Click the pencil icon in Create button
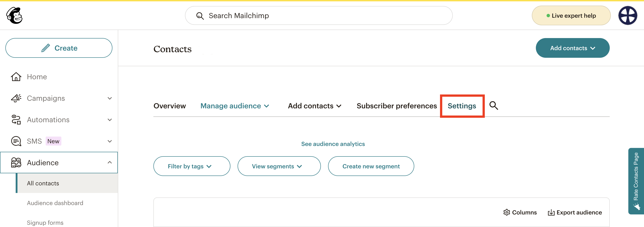The image size is (644, 227). click(x=45, y=48)
